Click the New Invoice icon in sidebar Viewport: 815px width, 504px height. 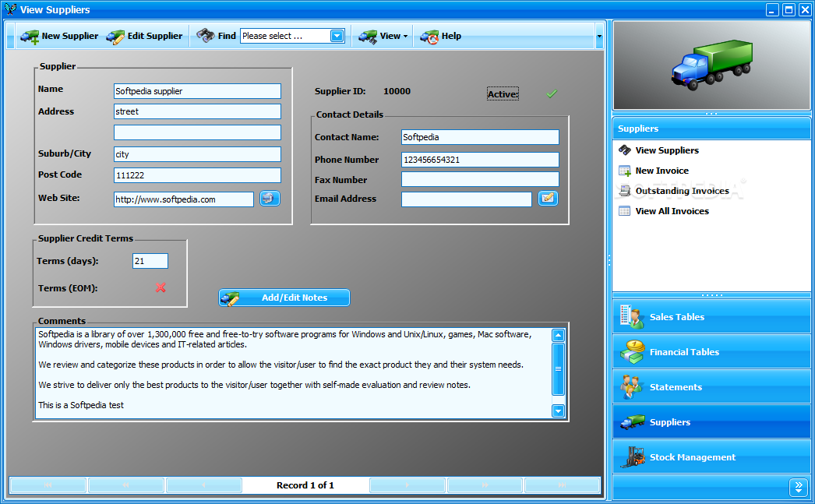click(624, 171)
